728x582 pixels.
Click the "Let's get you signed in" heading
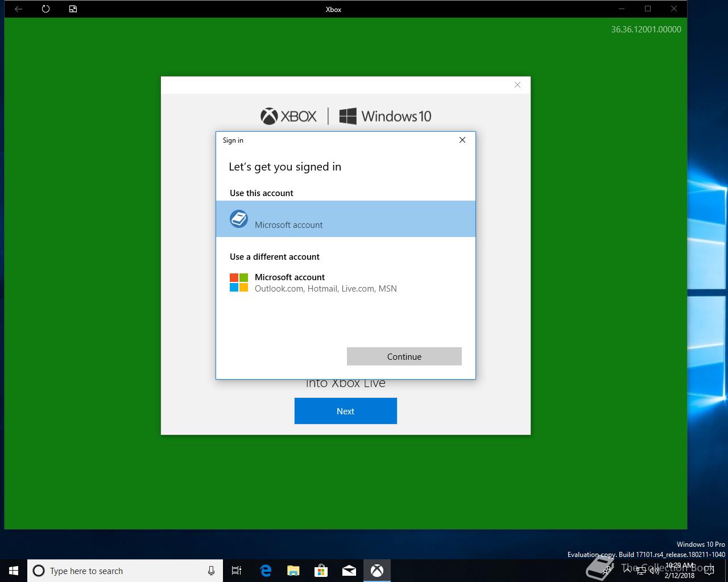pyautogui.click(x=285, y=167)
